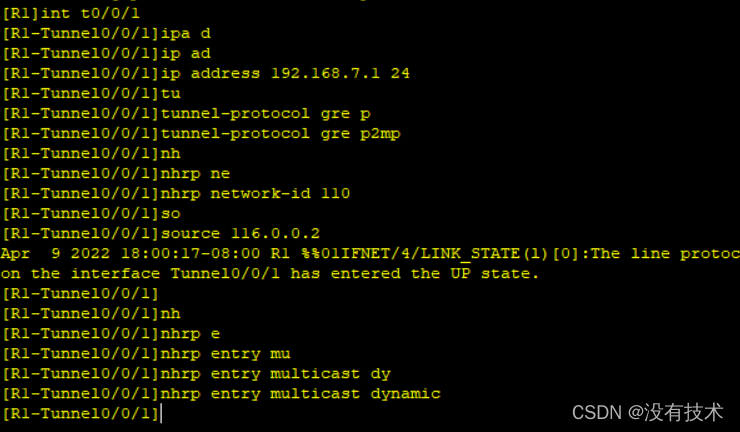Click the 'int t0/0/1' command line

tap(71, 14)
